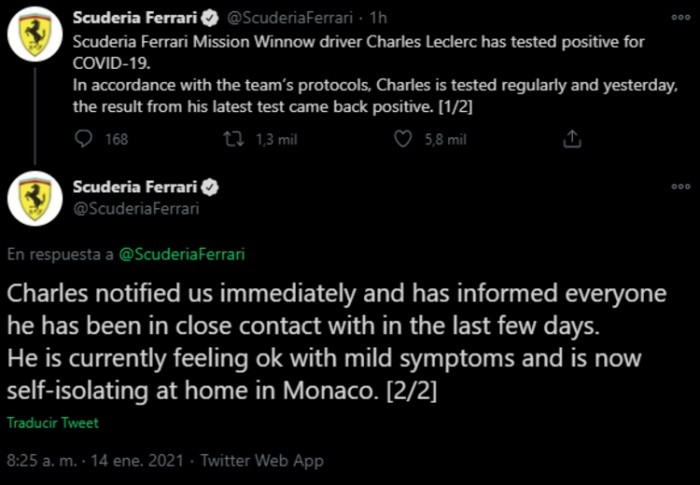Click the 168 replies count
Viewport: 700px width, 485px height.
point(116,140)
